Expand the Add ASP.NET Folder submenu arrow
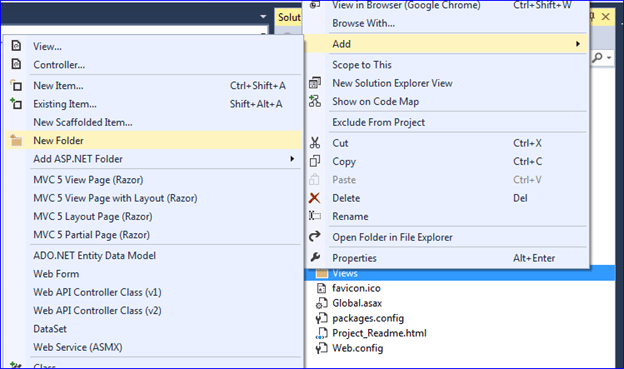 point(292,159)
